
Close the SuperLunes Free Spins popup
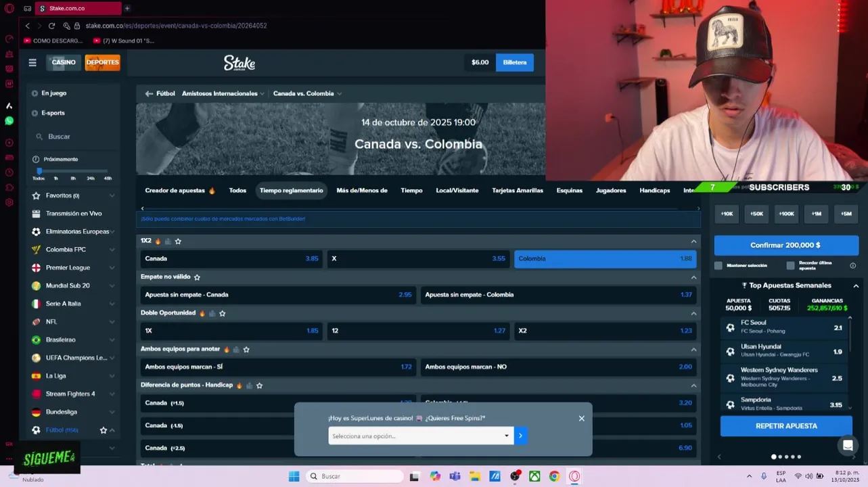click(x=581, y=418)
